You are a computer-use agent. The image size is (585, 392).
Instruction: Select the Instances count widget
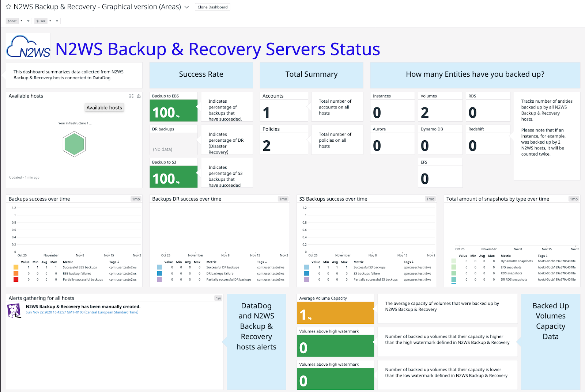coord(393,107)
